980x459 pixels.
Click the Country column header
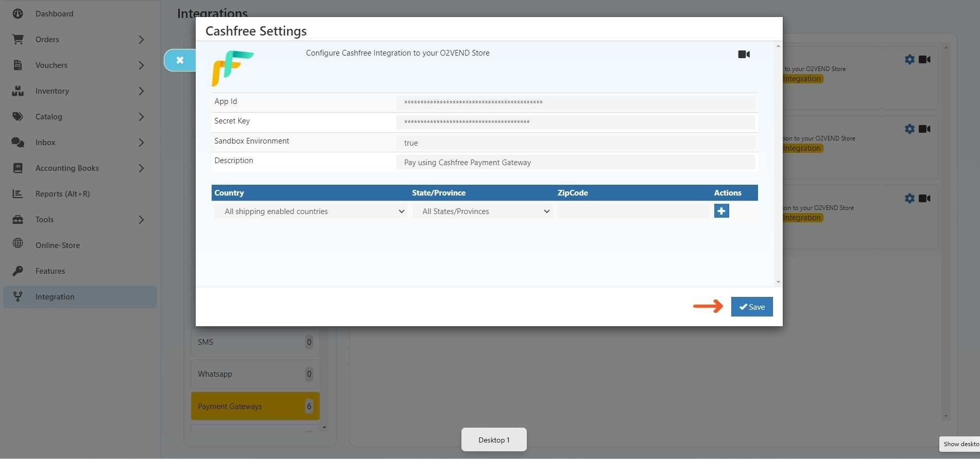coord(229,193)
